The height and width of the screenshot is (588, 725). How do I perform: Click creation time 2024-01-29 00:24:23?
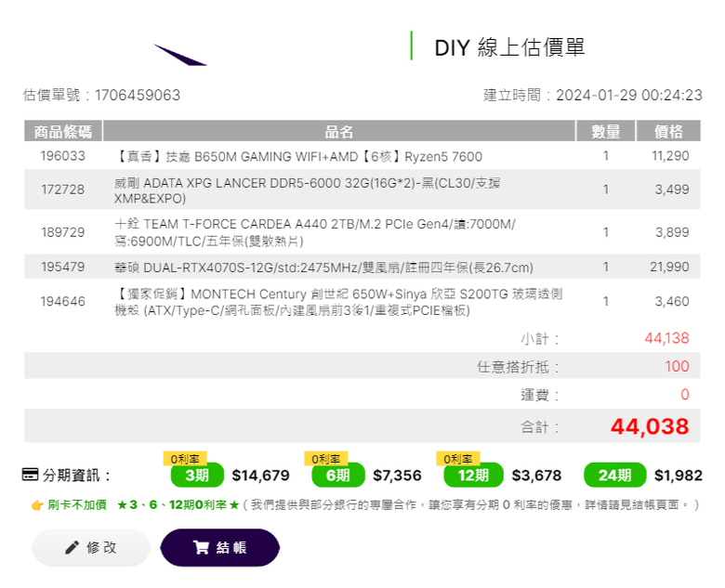629,96
